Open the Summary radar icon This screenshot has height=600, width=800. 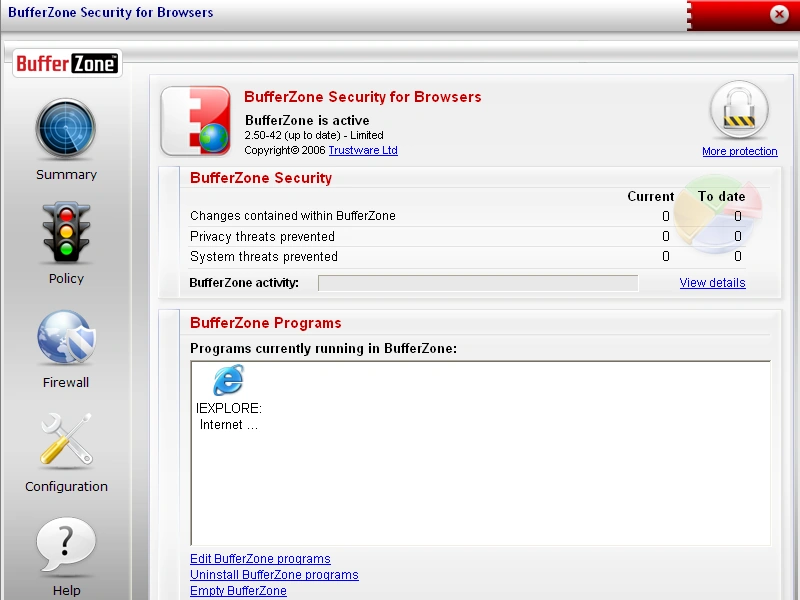66,129
